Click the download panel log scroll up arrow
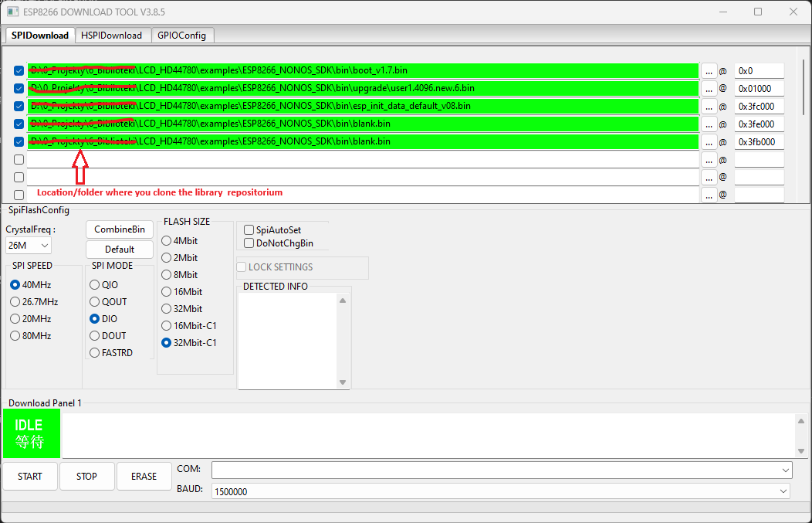Screen dimensions: 812x523 [801, 421]
